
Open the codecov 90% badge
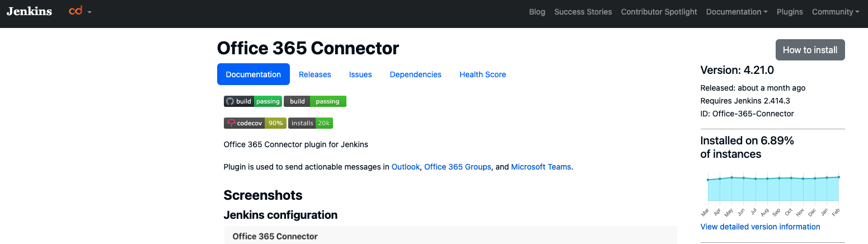pyautogui.click(x=255, y=123)
